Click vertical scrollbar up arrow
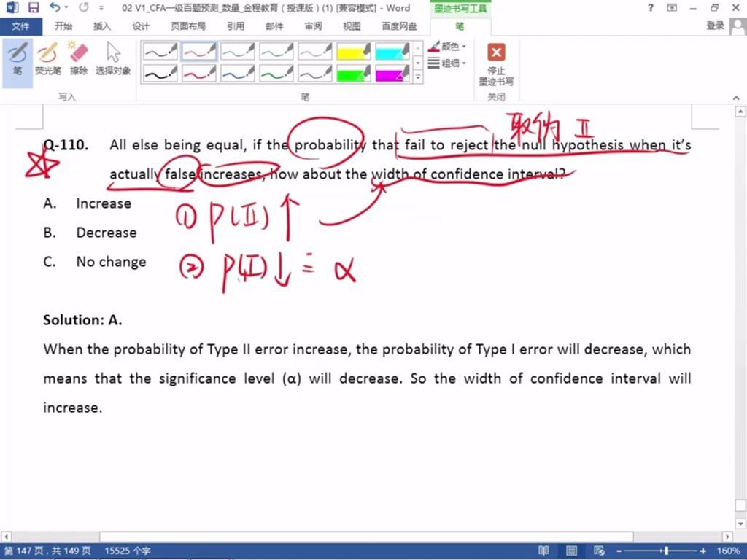Screen dimensions: 747x560 click(740, 112)
